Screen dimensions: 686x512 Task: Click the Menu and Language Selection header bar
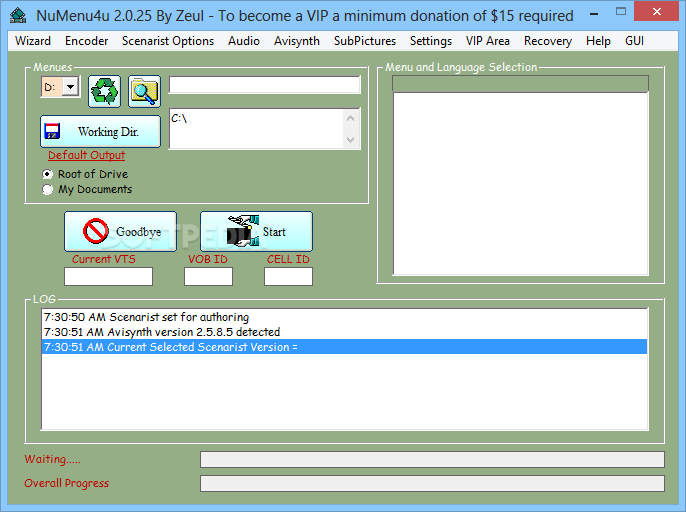[521, 84]
